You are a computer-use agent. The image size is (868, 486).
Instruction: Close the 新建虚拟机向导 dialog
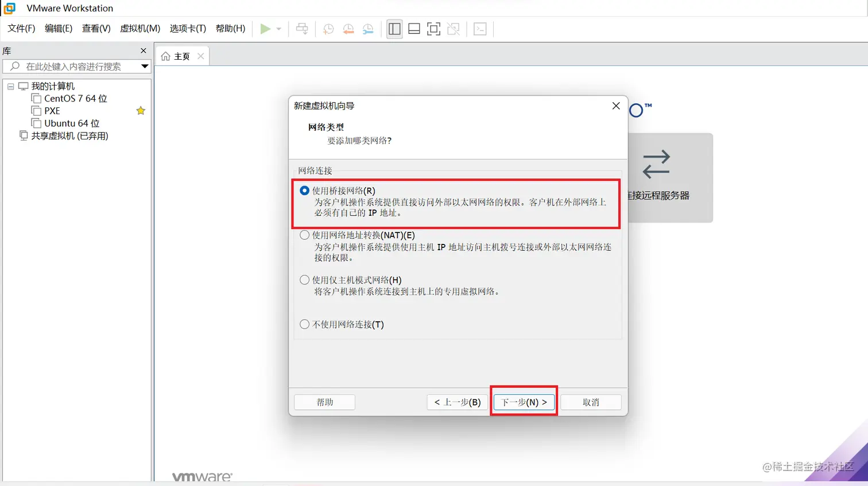(x=616, y=106)
